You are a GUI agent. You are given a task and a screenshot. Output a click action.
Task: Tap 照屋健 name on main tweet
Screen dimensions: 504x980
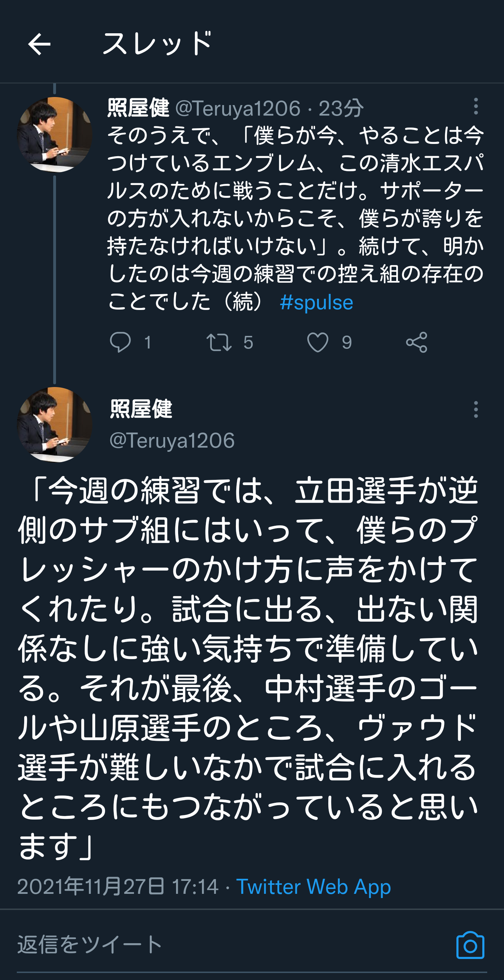(141, 409)
